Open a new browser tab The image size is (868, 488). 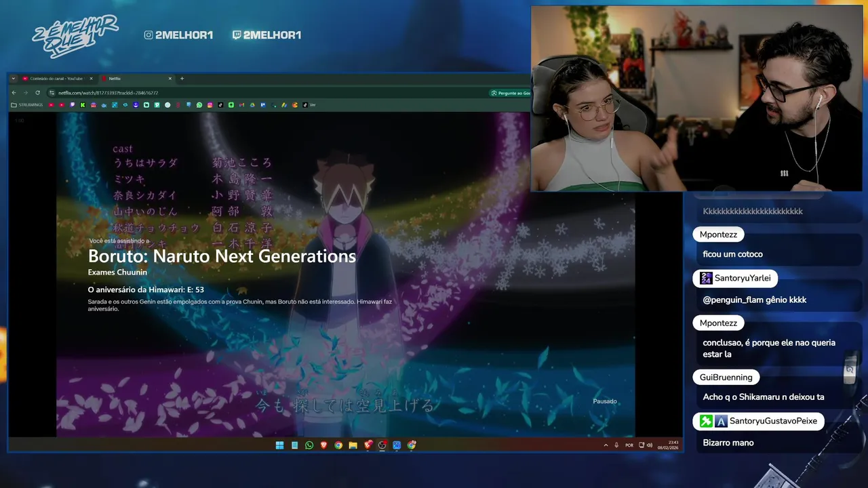(182, 79)
